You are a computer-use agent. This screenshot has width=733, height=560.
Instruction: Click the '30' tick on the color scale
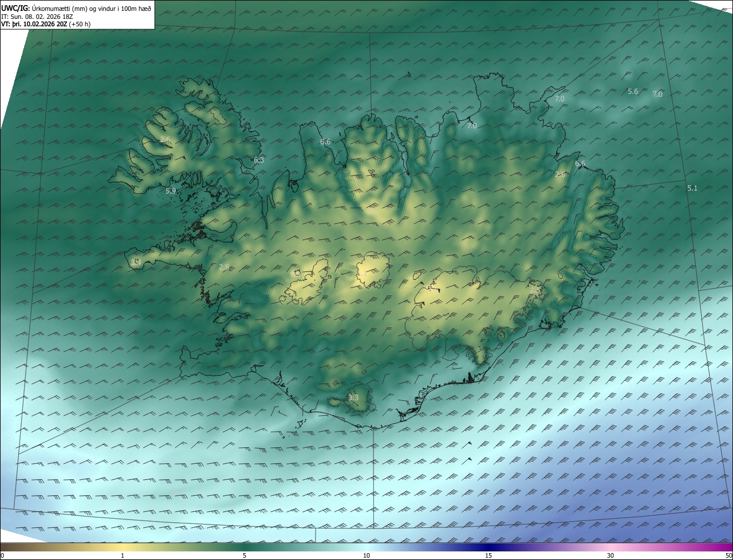pyautogui.click(x=610, y=555)
